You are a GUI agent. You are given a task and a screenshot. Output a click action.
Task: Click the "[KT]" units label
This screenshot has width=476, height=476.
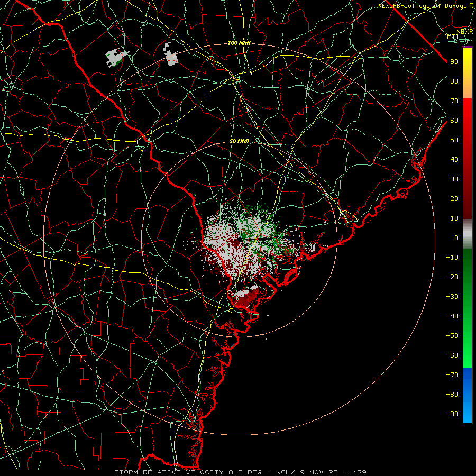click(452, 36)
